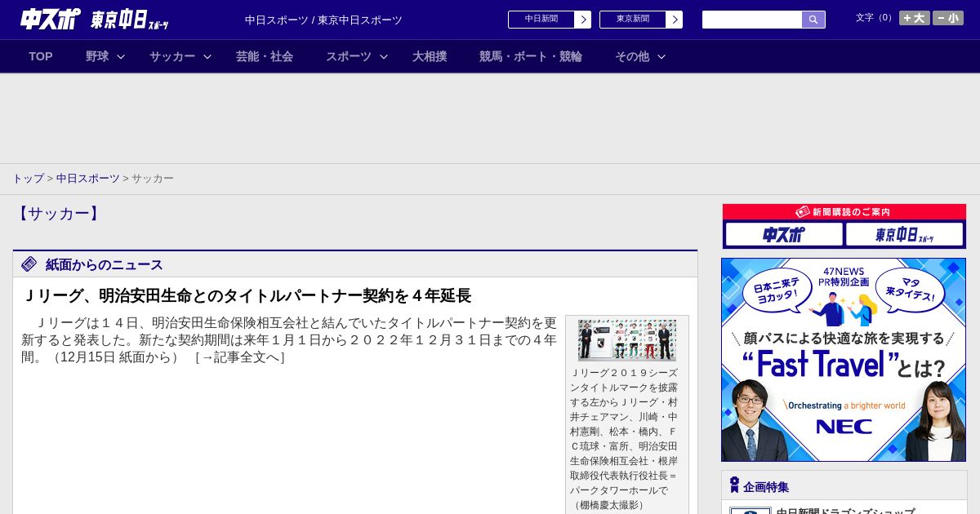Click the 企画特集 ribbon icon
The image size is (980, 514).
pyautogui.click(x=734, y=485)
